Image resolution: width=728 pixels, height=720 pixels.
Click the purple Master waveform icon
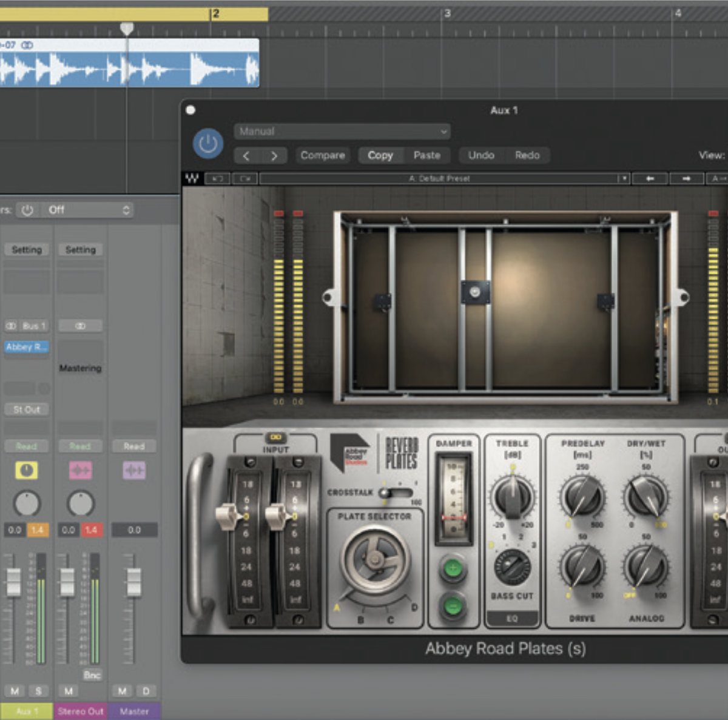[x=134, y=470]
